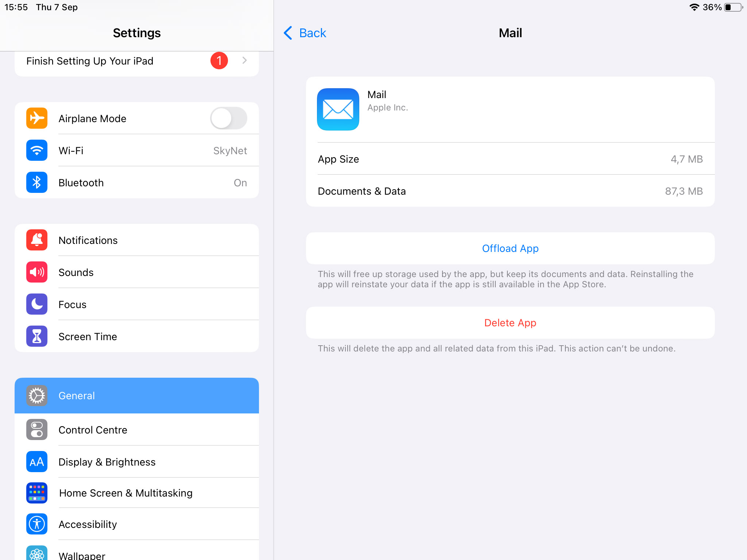The height and width of the screenshot is (560, 747).
Task: Click Delete App button
Action: click(510, 322)
